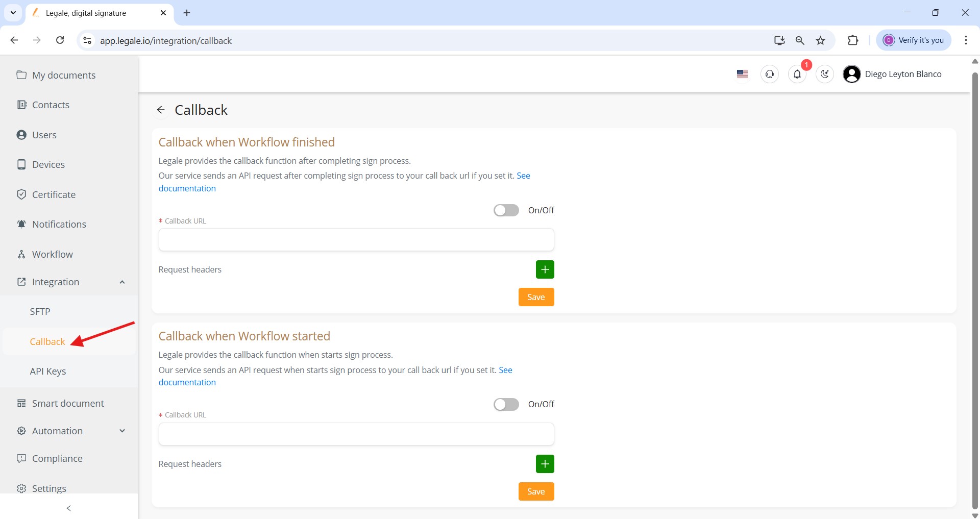Screen dimensions: 980x519
Task: Open API Keys page
Action: [x=48, y=371]
